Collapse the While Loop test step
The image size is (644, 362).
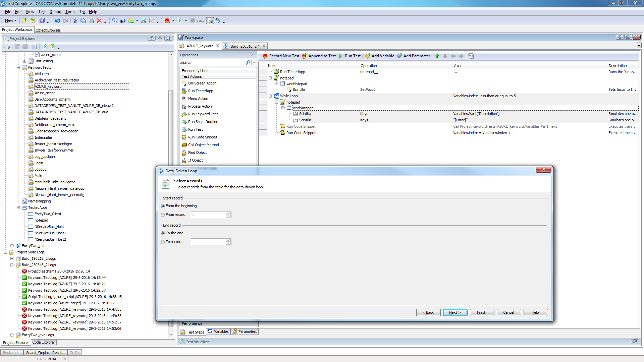[270, 96]
